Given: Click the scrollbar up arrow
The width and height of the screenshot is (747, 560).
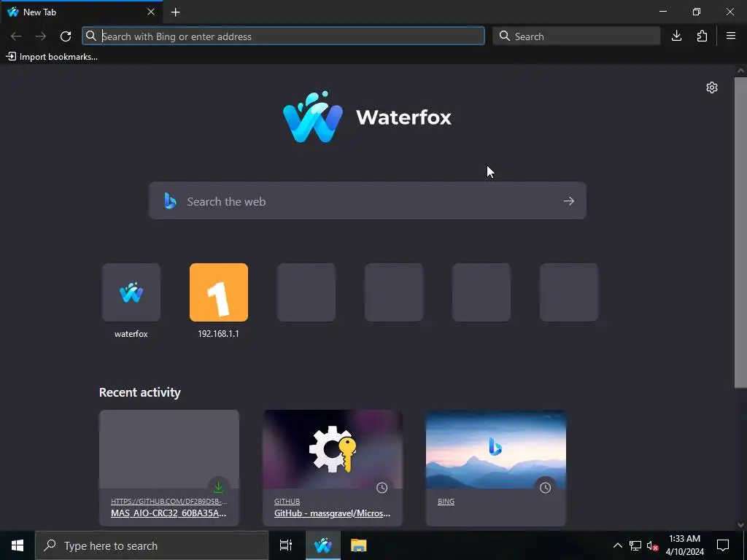Looking at the screenshot, I should point(740,71).
